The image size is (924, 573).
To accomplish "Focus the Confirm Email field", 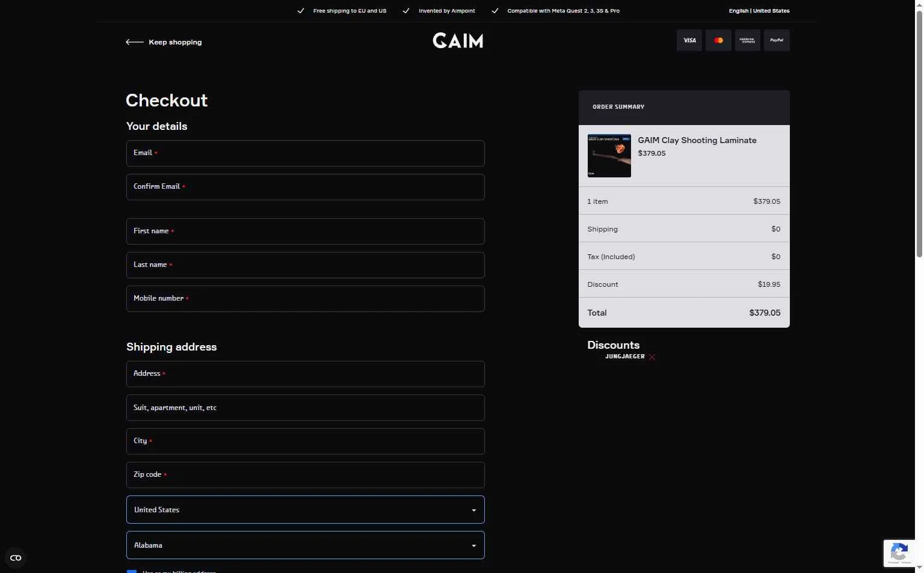I will point(306,187).
